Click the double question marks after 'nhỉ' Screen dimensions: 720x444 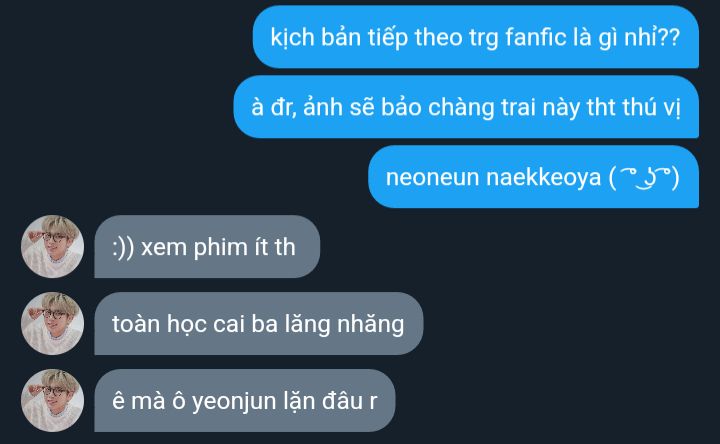coord(669,37)
